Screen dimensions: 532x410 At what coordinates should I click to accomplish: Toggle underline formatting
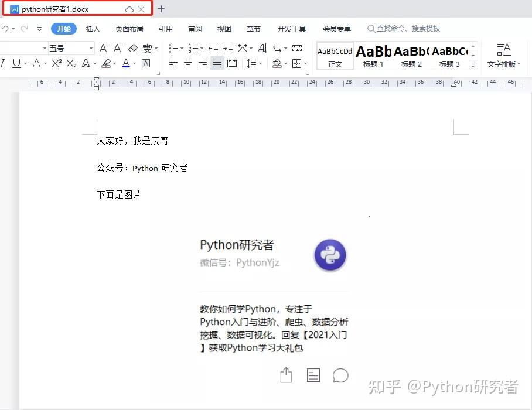[18, 63]
